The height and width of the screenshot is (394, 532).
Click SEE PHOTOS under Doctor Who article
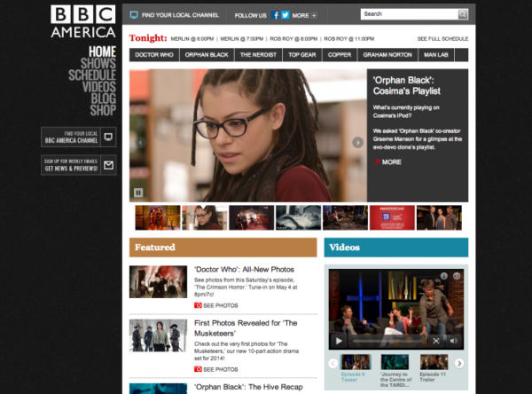tap(216, 305)
